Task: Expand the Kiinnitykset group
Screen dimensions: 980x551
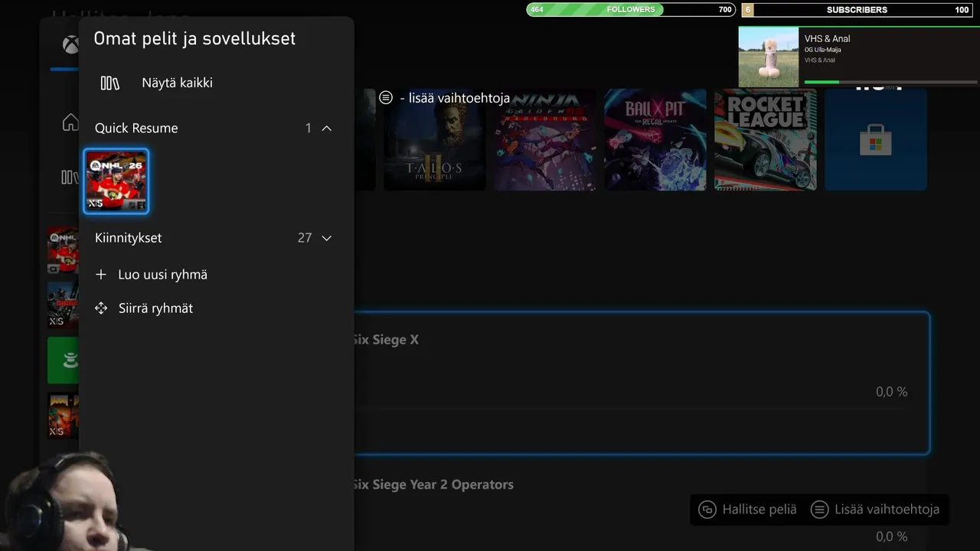Action: pos(327,238)
